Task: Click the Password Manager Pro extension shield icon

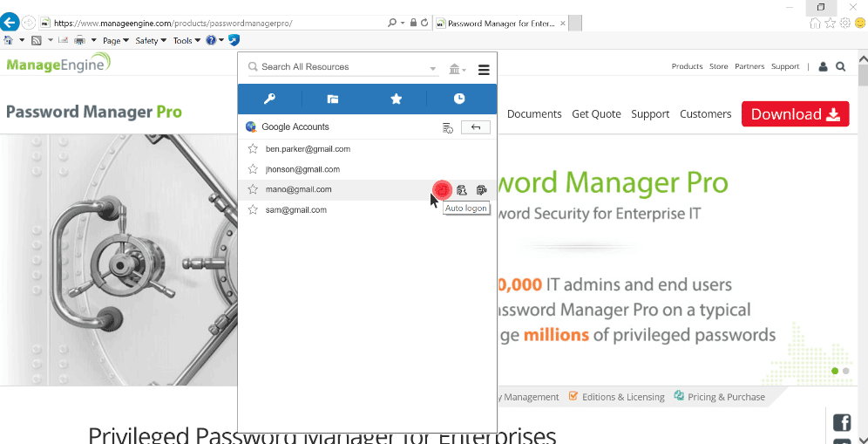Action: (234, 40)
